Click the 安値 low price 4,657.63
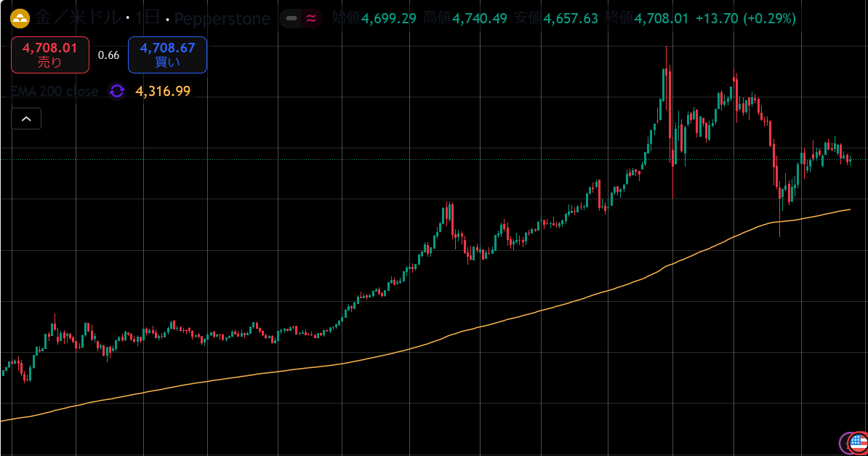The height and width of the screenshot is (456, 868). tap(571, 18)
